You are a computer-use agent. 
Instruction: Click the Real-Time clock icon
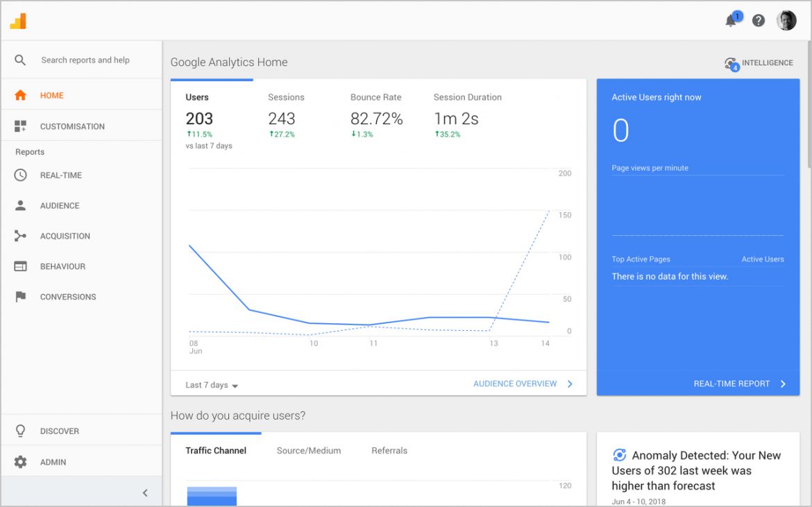pos(20,175)
